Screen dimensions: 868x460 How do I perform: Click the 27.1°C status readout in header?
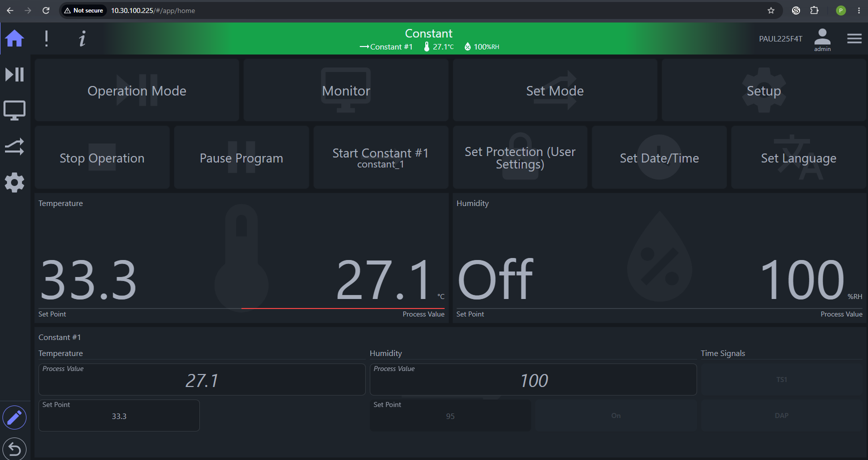[439, 46]
